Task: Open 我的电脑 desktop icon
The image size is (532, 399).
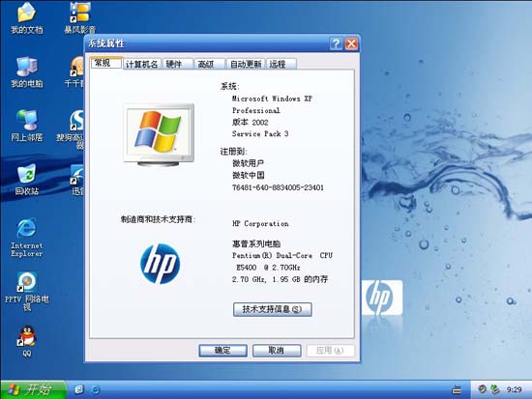Action: click(26, 71)
